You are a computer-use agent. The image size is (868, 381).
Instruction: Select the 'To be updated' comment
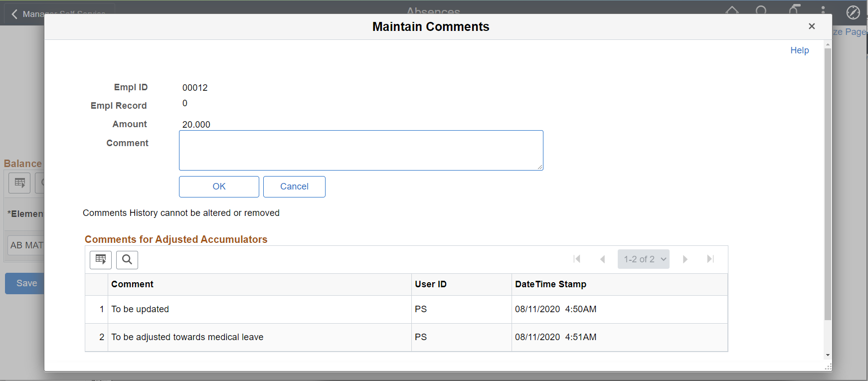[140, 309]
